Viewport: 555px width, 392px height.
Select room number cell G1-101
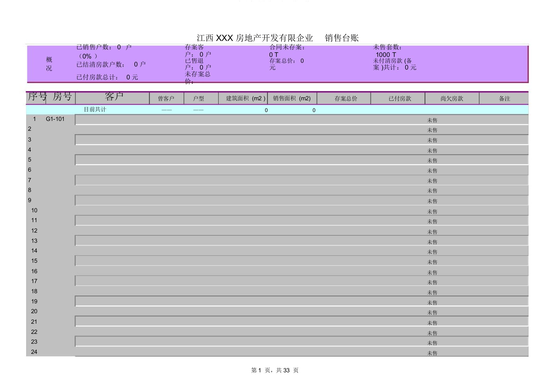coord(55,119)
